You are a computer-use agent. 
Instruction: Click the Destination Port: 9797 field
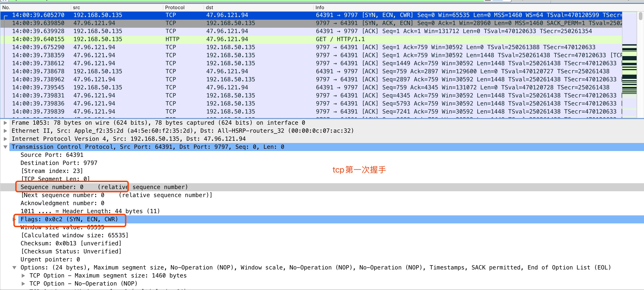tap(59, 163)
